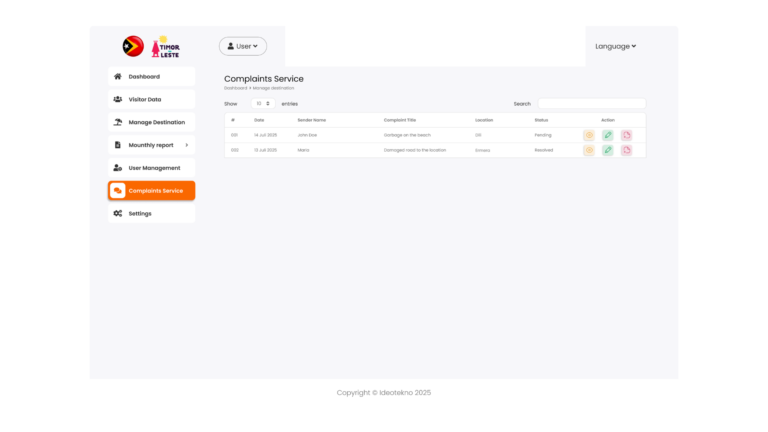Open User Management in the sidebar
The width and height of the screenshot is (768, 432).
click(151, 168)
